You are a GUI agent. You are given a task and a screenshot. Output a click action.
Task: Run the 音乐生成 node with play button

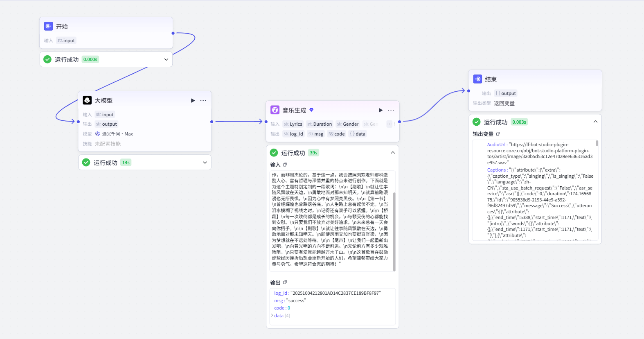coord(381,110)
